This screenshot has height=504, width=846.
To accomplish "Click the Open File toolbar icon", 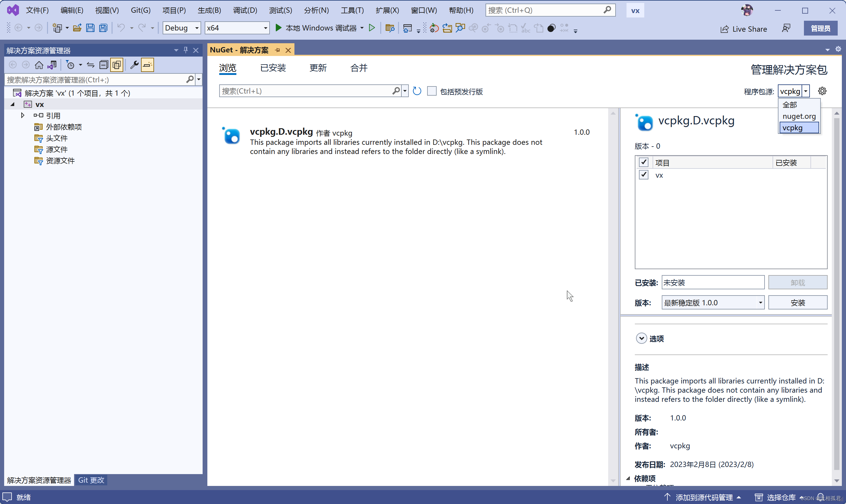I will pyautogui.click(x=77, y=28).
